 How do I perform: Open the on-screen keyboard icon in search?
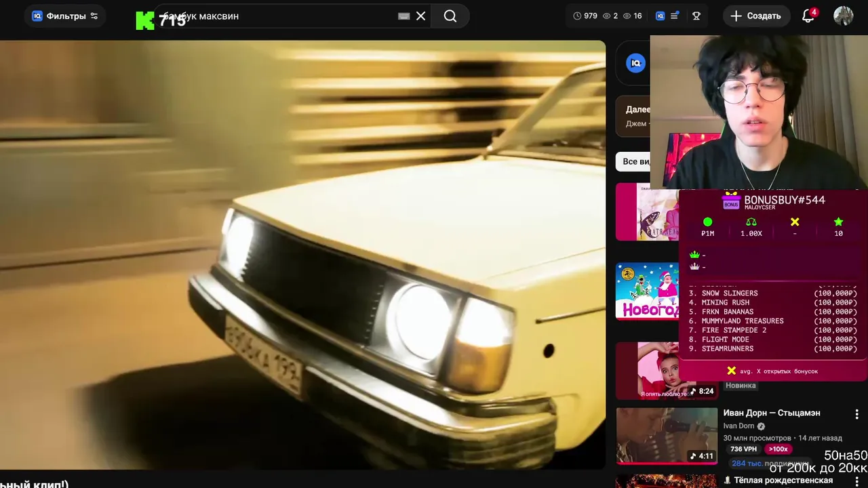[404, 16]
